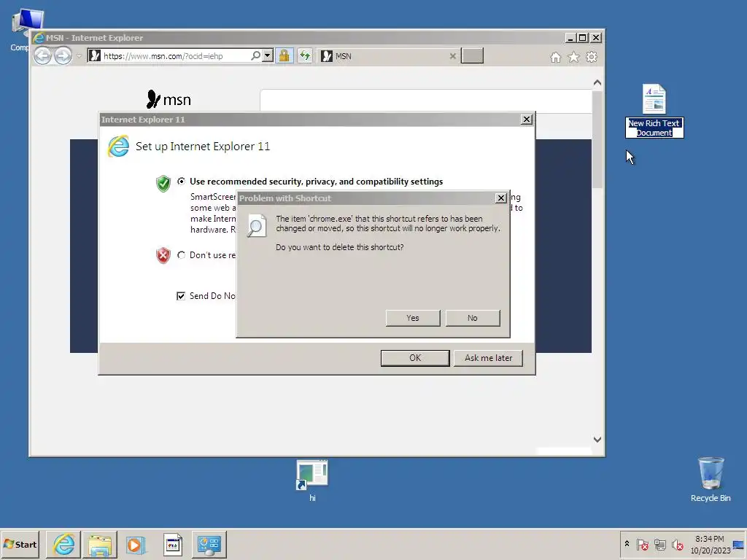This screenshot has width=747, height=560.
Task: Click OK in Internet Explorer 11 setup
Action: click(x=415, y=358)
